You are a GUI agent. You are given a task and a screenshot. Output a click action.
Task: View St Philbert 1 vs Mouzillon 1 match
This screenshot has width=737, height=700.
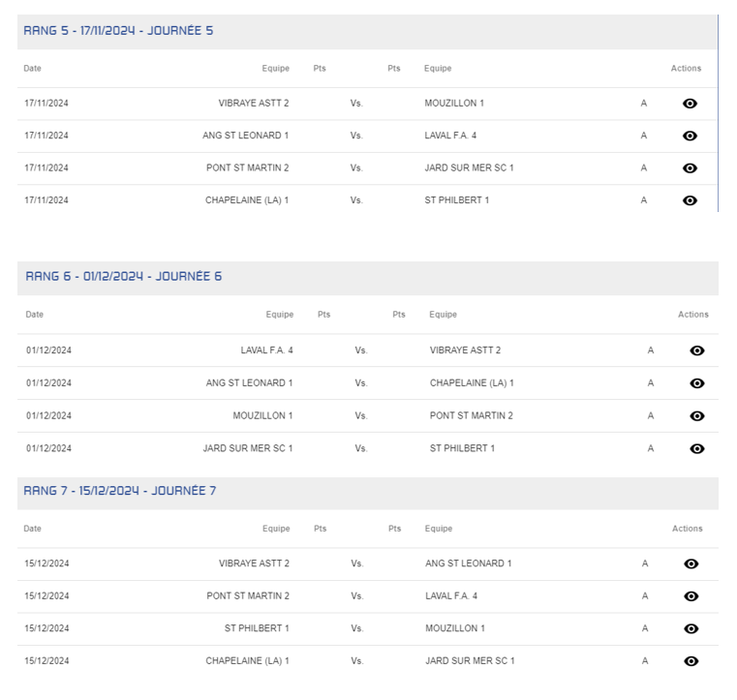pyautogui.click(x=691, y=629)
